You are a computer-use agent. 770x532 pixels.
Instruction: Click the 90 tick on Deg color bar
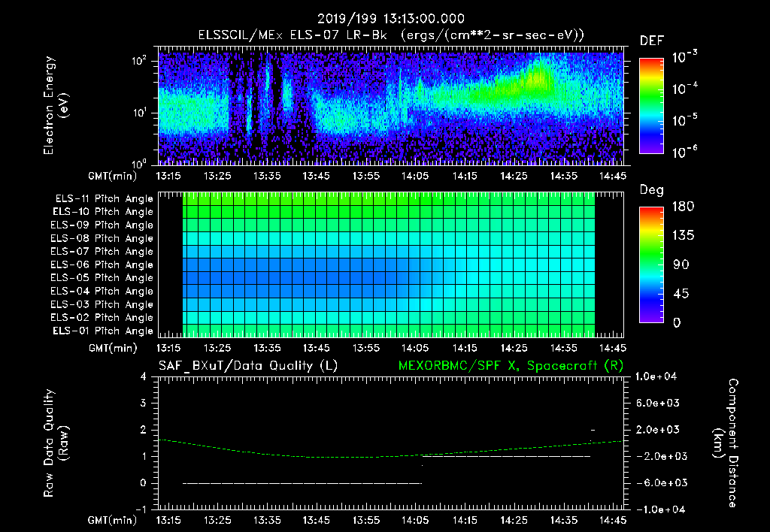(681, 264)
